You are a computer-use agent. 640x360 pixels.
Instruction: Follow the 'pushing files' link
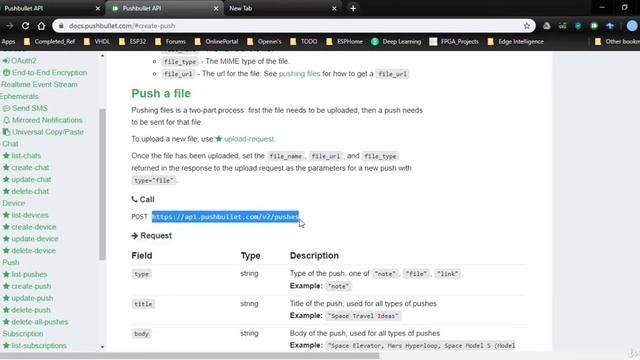pos(299,73)
